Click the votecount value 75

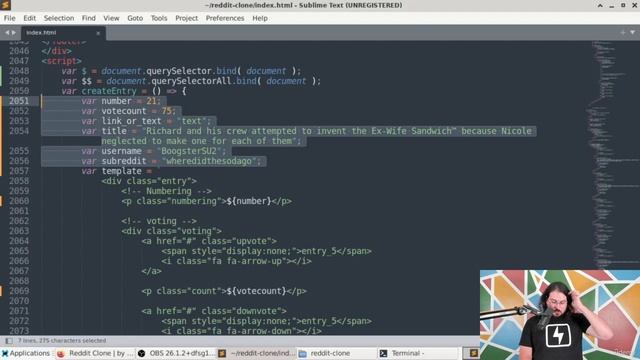[167, 111]
